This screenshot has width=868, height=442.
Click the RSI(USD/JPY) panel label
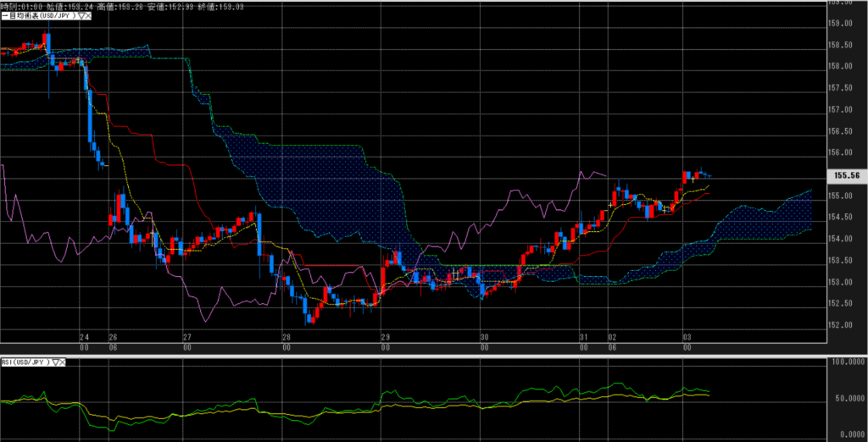coord(25,362)
